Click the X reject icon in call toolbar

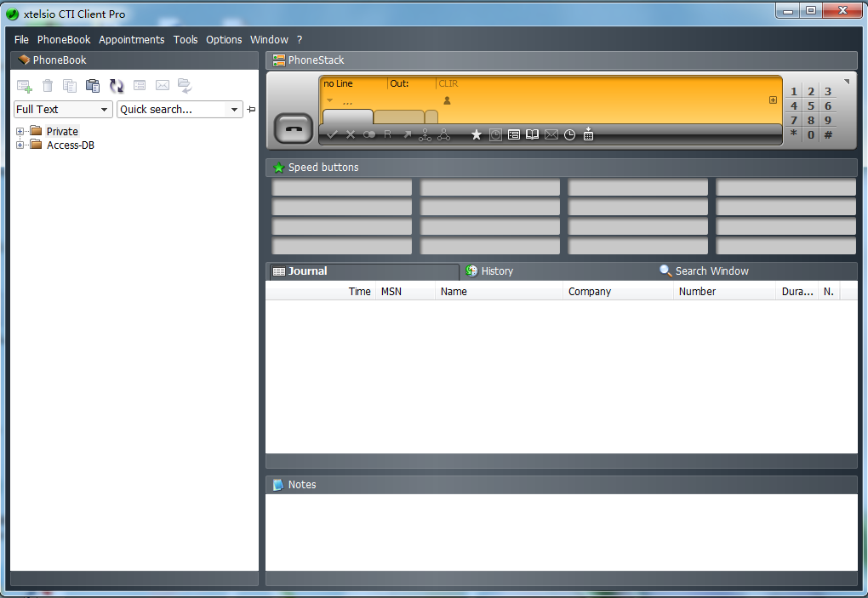click(351, 134)
